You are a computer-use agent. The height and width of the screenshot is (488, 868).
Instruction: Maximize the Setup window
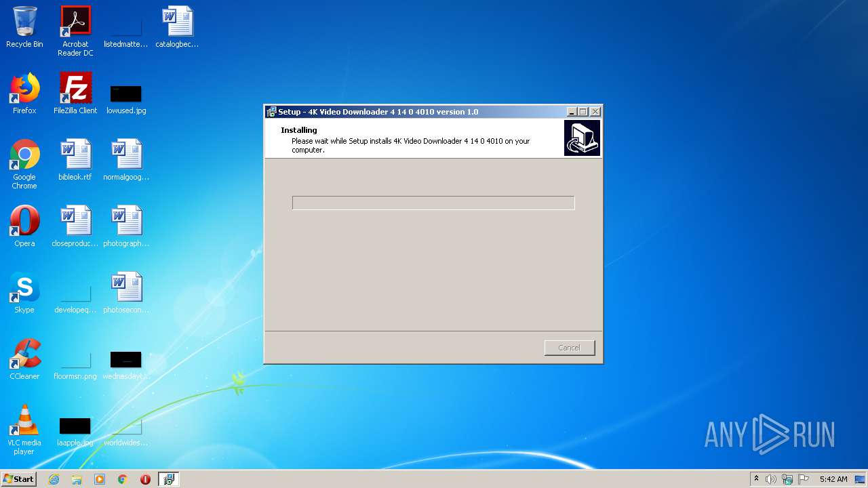click(583, 112)
